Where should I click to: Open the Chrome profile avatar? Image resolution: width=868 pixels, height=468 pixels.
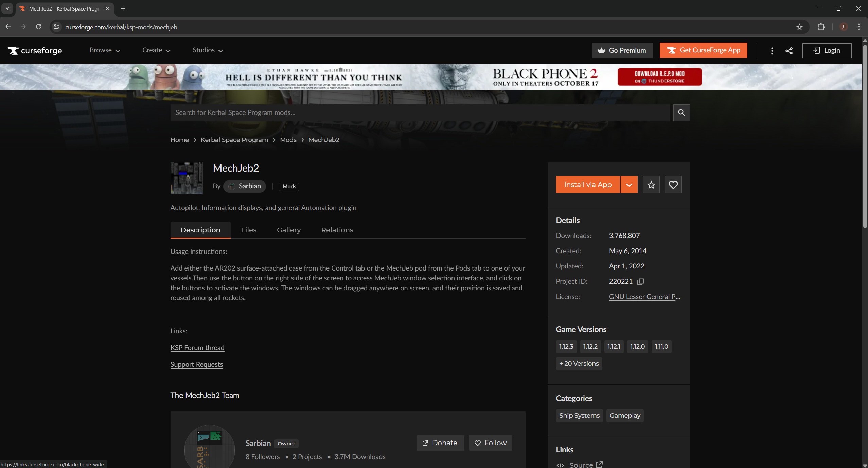[x=844, y=27]
